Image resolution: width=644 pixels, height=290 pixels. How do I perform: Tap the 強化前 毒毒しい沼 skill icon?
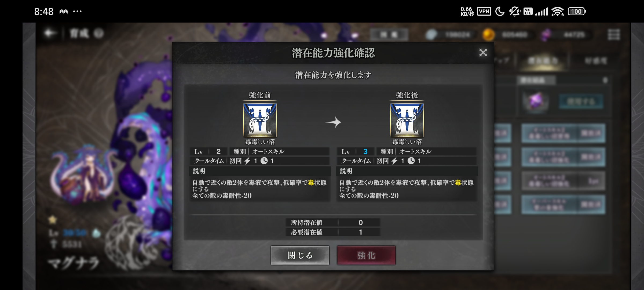coord(260,120)
